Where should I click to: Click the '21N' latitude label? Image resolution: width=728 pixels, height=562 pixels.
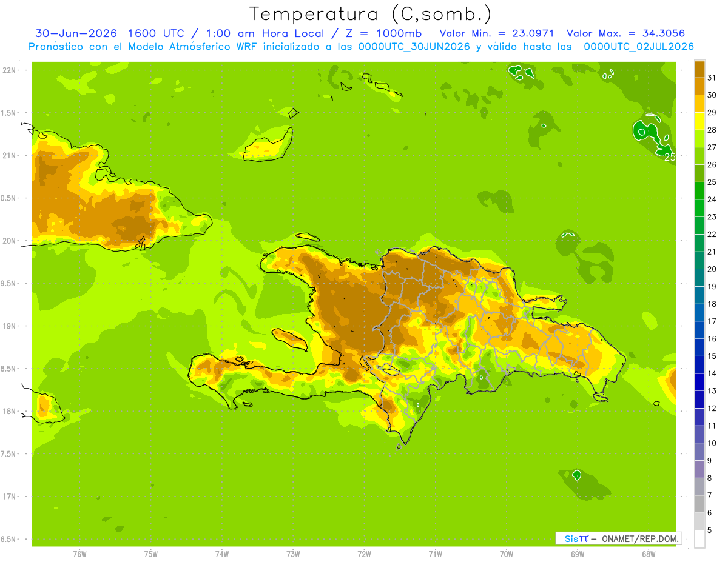(x=8, y=156)
